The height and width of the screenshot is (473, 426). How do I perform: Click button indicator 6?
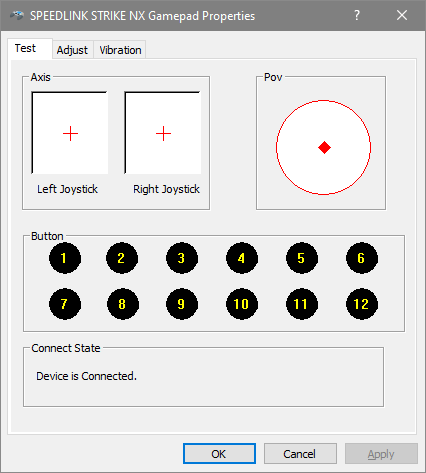362,258
